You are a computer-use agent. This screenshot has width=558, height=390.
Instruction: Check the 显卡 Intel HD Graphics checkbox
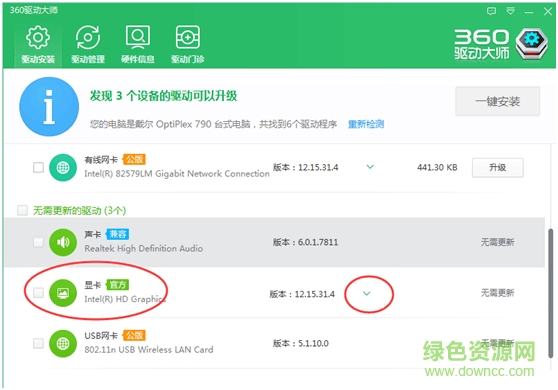(x=38, y=293)
